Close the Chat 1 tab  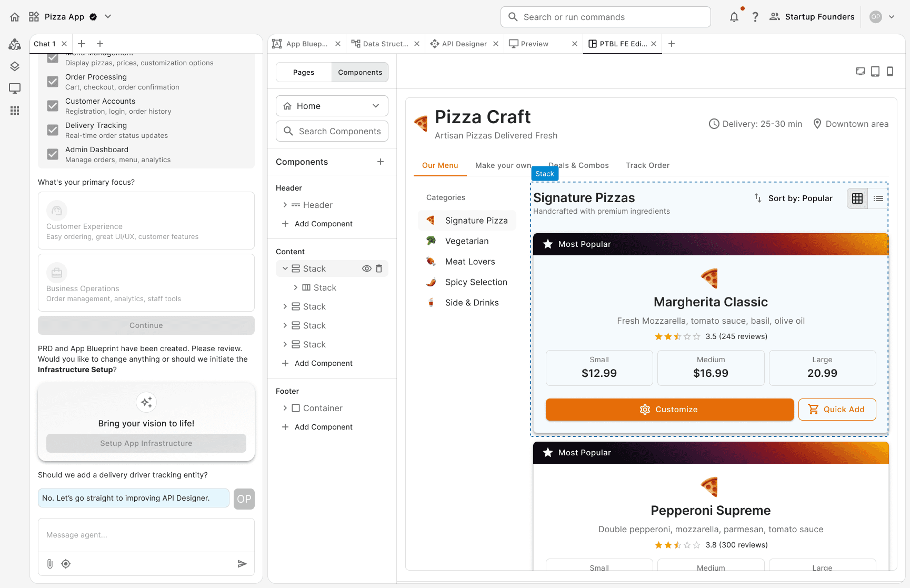[64, 44]
